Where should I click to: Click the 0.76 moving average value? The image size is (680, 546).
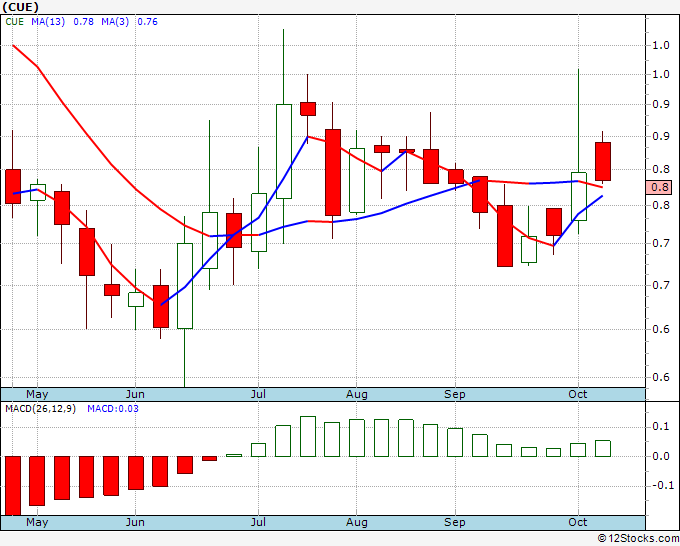147,22
